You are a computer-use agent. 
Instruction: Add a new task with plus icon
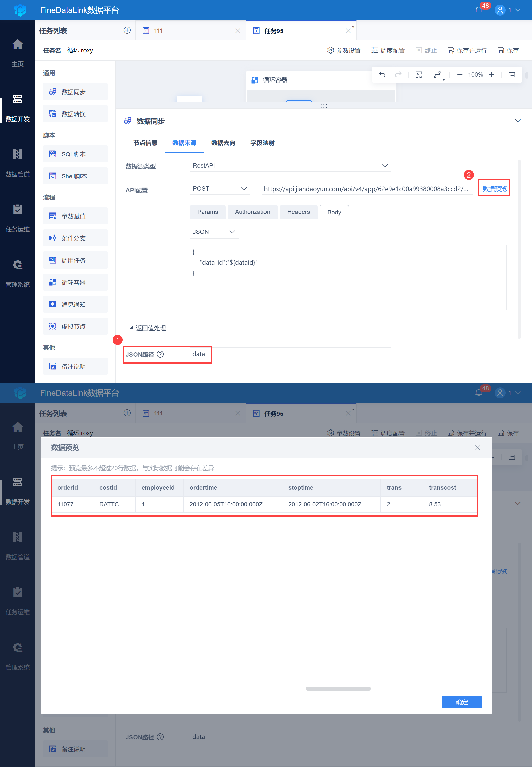pos(127,30)
